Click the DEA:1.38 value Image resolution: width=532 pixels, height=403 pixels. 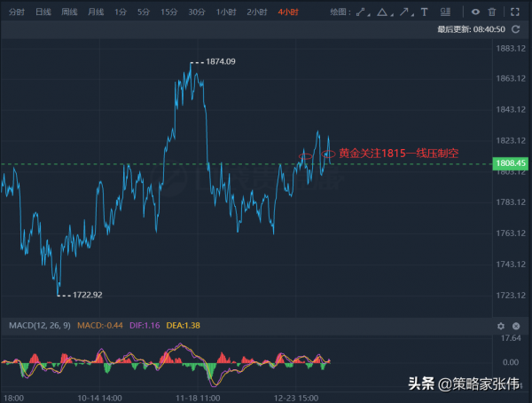(x=184, y=326)
